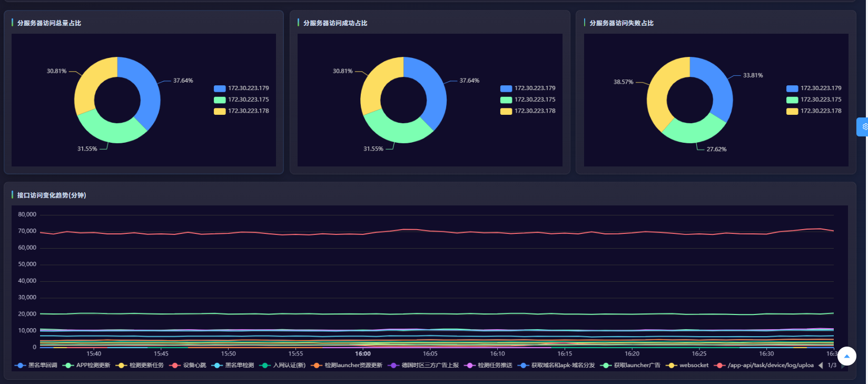Toggle 获取域名和apk-域名分发 legend item

556,365
